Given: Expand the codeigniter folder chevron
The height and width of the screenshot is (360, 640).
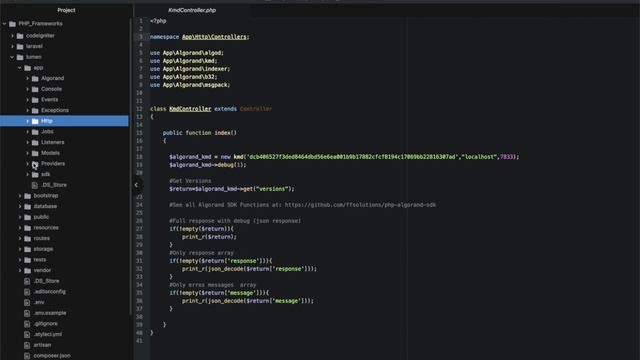Looking at the screenshot, I should click(x=12, y=36).
